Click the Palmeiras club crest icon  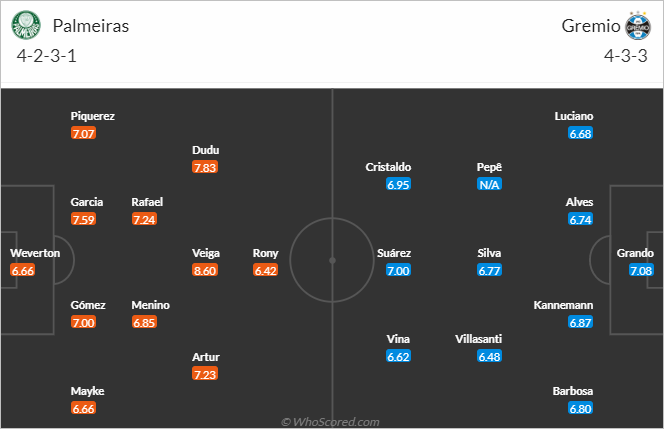pyautogui.click(x=26, y=25)
